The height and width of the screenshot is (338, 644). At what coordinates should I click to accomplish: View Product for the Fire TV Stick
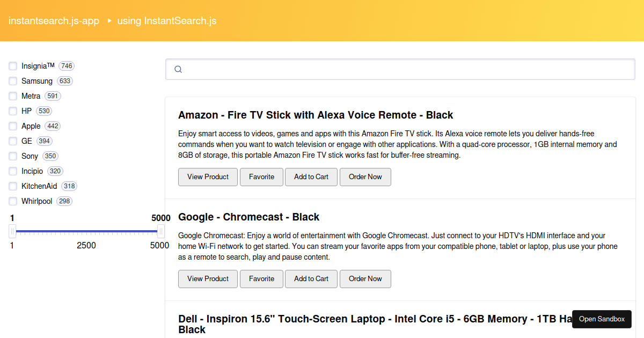(x=208, y=177)
